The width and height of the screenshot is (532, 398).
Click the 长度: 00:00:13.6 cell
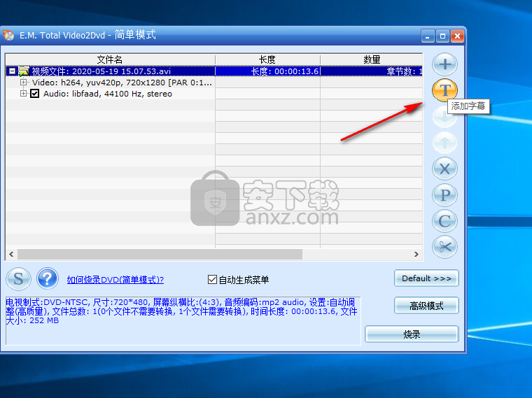(x=267, y=71)
